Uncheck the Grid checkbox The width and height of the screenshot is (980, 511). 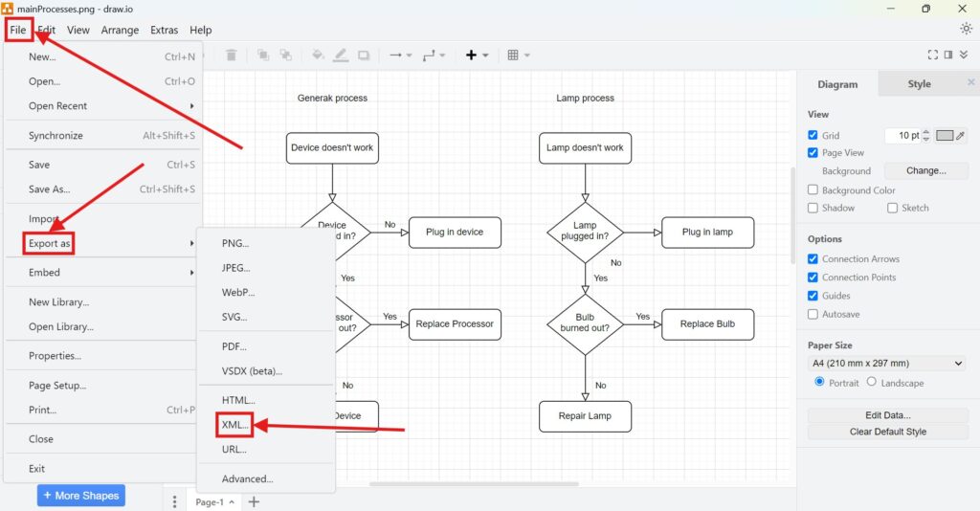coord(813,136)
